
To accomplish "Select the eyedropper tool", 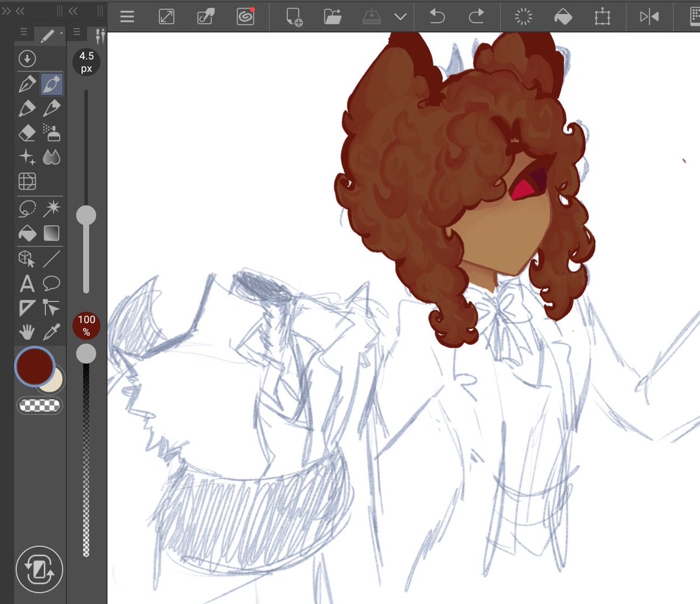I will click(51, 332).
